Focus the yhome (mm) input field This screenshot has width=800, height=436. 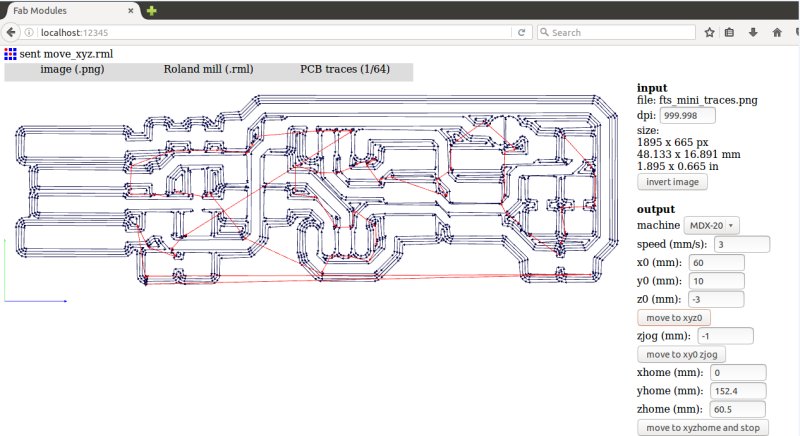pyautogui.click(x=738, y=391)
